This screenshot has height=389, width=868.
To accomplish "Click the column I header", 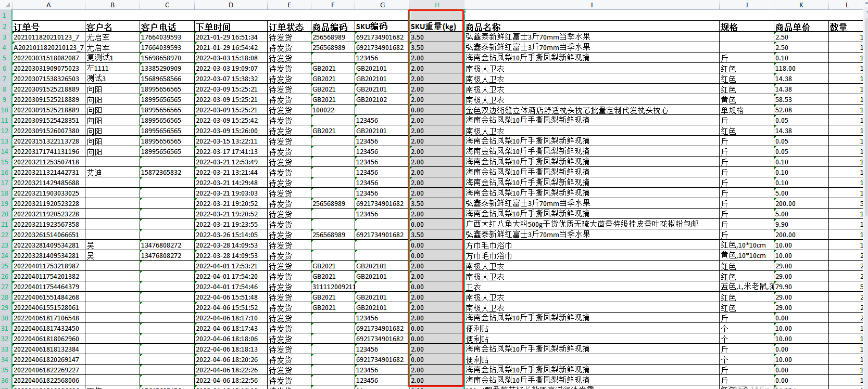I will point(592,5).
